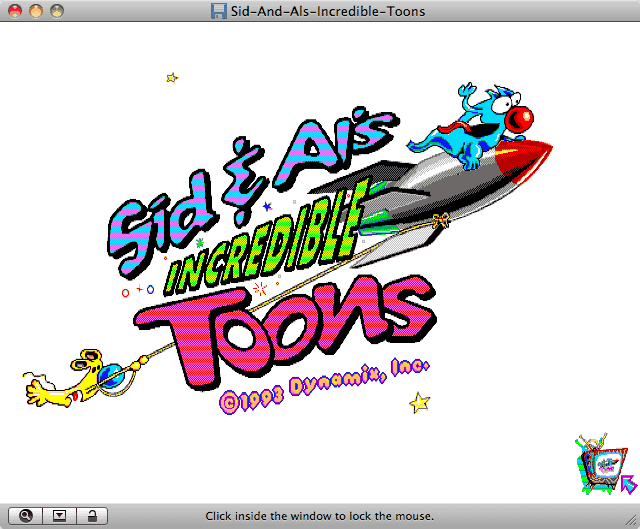Click the "Click inside the window" status text
The height and width of the screenshot is (529, 640).
[320, 516]
